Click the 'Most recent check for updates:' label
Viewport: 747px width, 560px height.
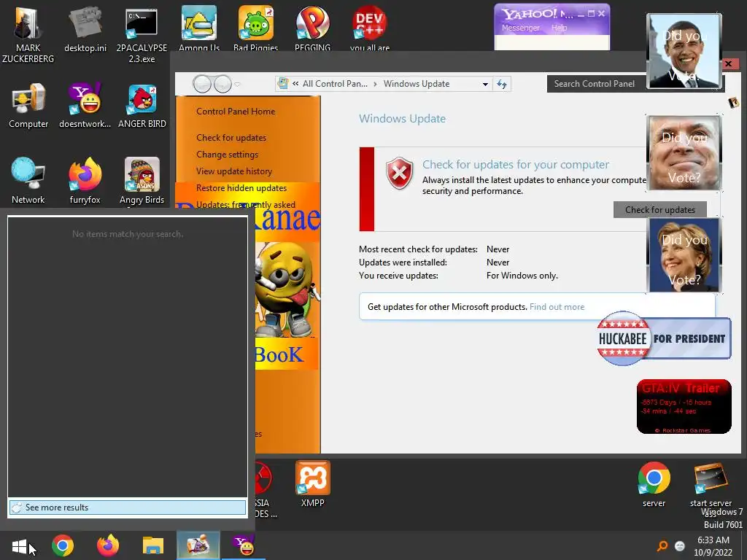pos(418,249)
